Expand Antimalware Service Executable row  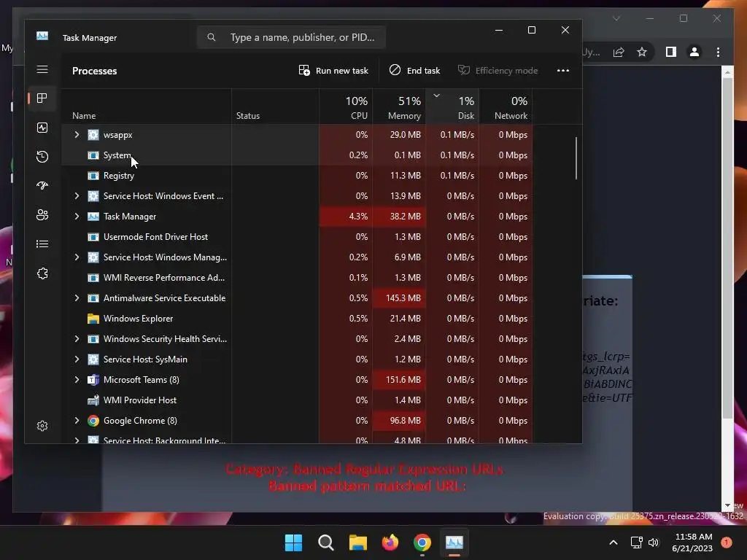[77, 298]
